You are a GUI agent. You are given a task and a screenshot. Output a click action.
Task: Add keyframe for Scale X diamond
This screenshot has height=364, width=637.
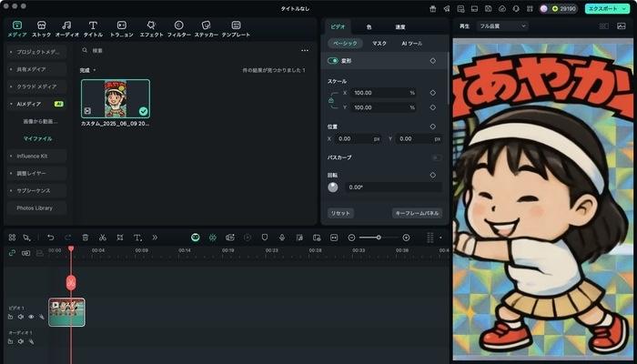tap(432, 93)
